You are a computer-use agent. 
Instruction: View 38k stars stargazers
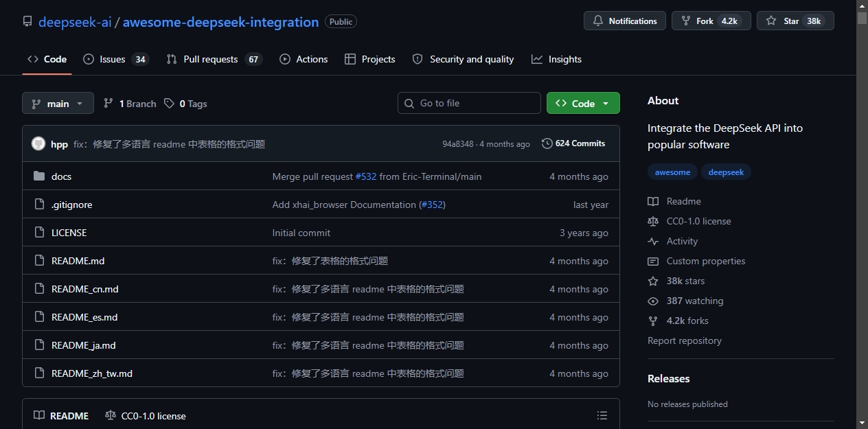pyautogui.click(x=676, y=281)
